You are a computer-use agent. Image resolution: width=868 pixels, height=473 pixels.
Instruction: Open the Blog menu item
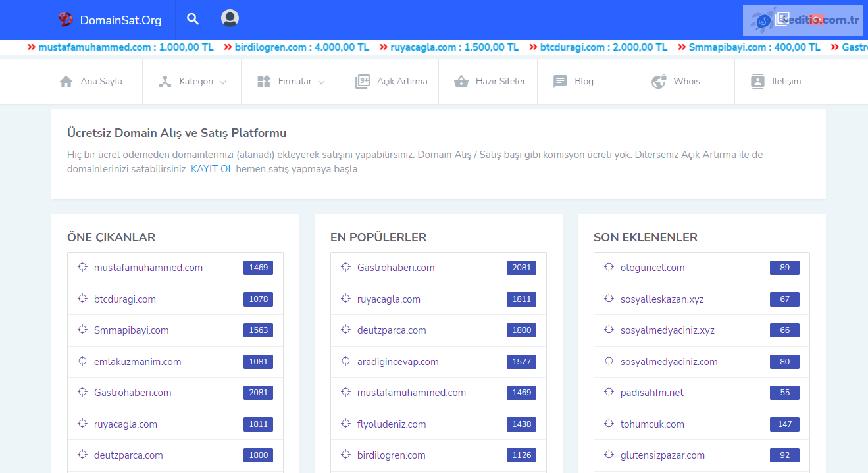pyautogui.click(x=584, y=82)
